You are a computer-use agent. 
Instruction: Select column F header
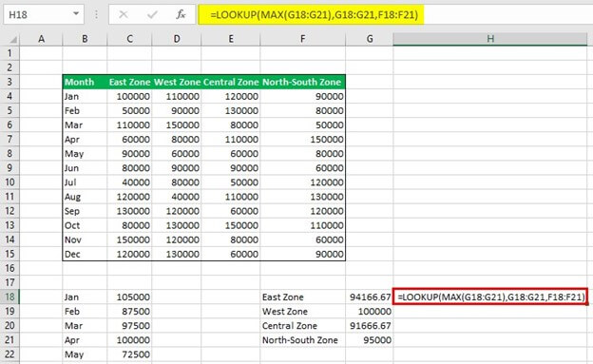coord(302,39)
